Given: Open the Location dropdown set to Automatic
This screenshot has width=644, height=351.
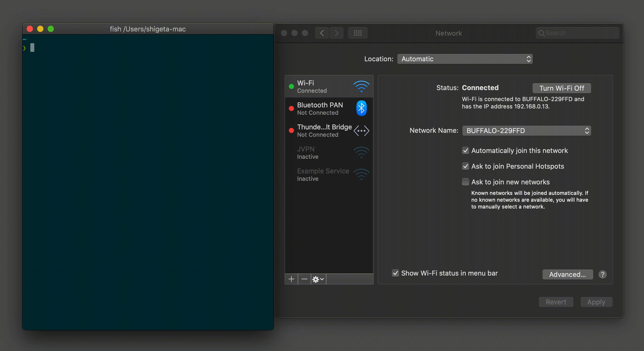Looking at the screenshot, I should pos(465,59).
